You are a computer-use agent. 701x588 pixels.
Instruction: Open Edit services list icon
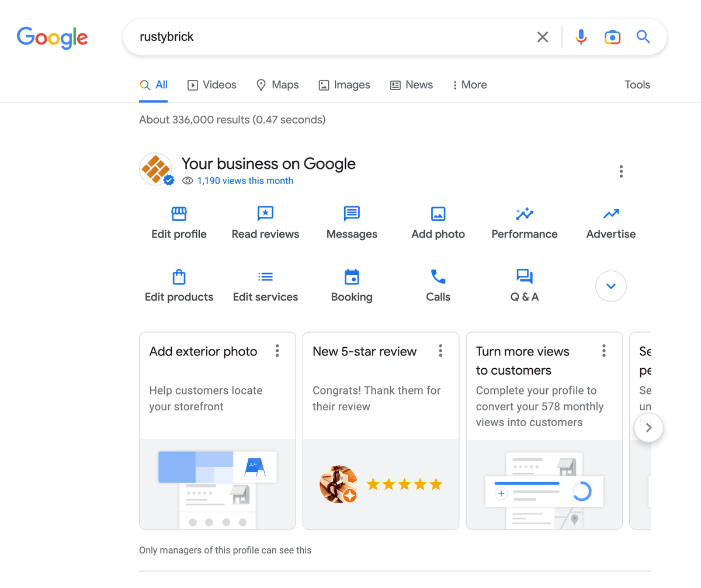click(x=265, y=276)
